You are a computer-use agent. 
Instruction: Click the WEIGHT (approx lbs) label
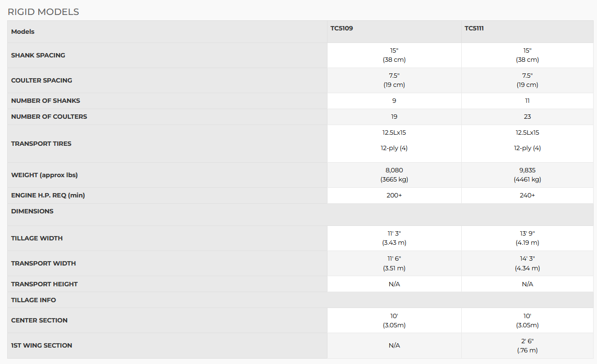coord(44,175)
